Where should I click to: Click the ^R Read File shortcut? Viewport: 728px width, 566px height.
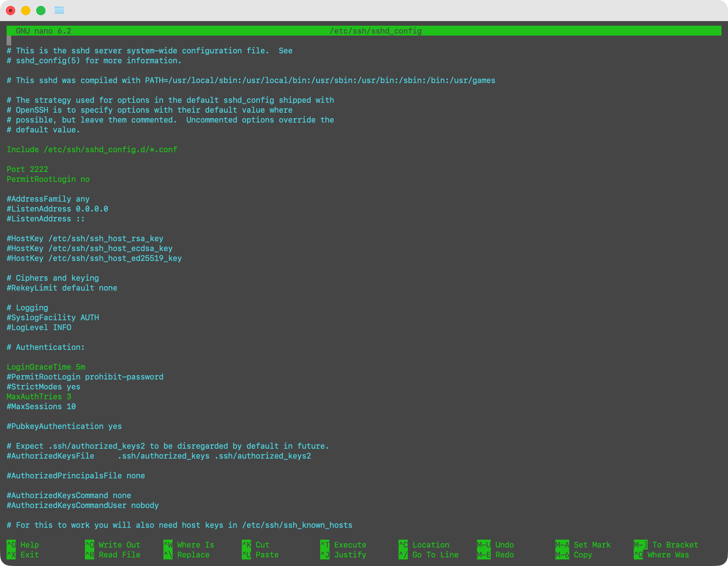(113, 555)
